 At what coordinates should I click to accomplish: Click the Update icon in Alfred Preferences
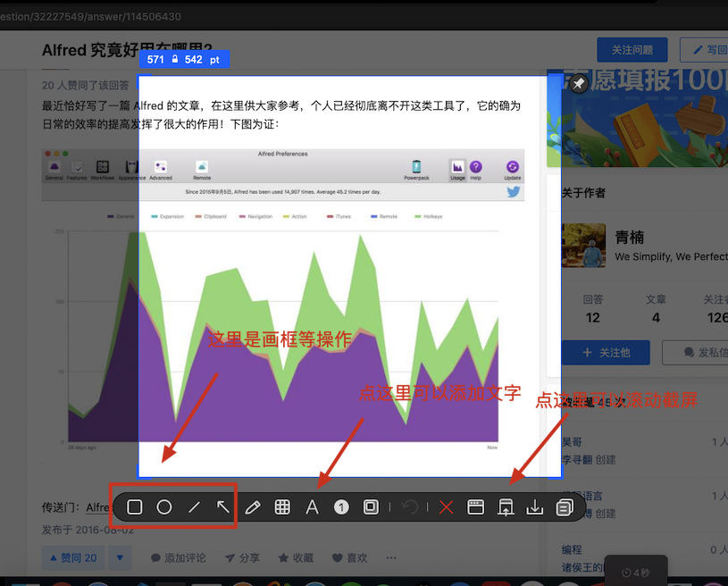pos(512,170)
